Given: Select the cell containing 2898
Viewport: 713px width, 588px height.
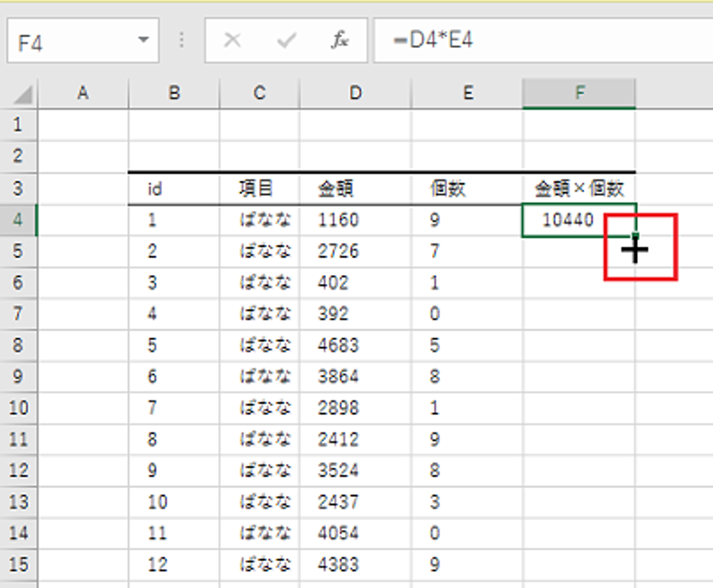Looking at the screenshot, I should pos(356,408).
